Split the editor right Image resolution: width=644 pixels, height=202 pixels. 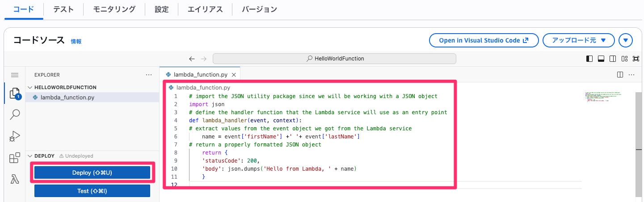[x=620, y=74]
